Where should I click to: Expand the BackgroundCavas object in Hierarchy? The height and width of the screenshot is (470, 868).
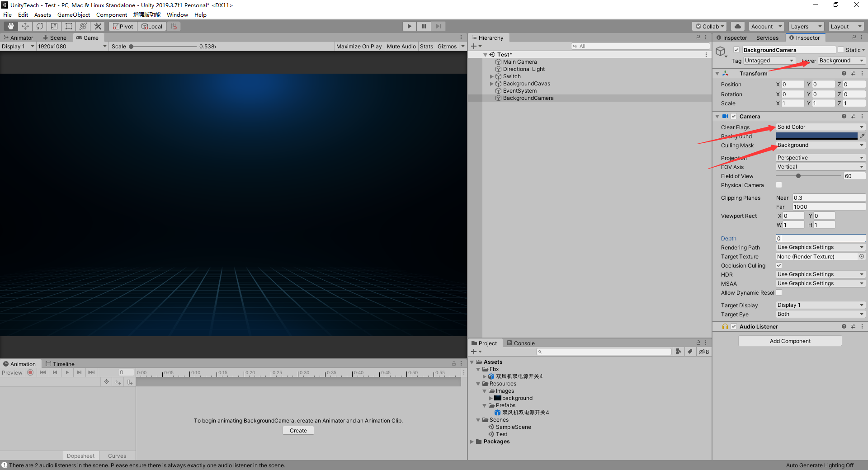click(492, 84)
